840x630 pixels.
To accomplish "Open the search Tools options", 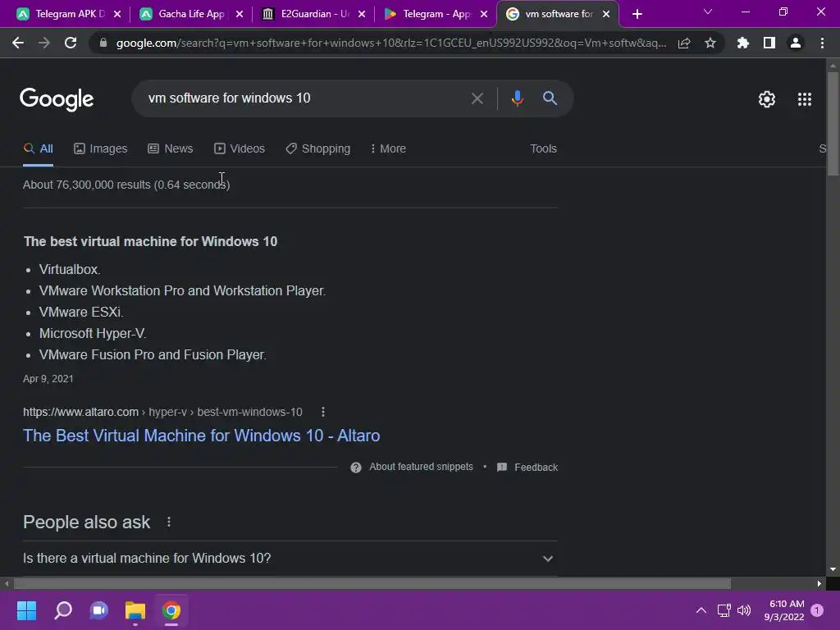I will coord(543,149).
